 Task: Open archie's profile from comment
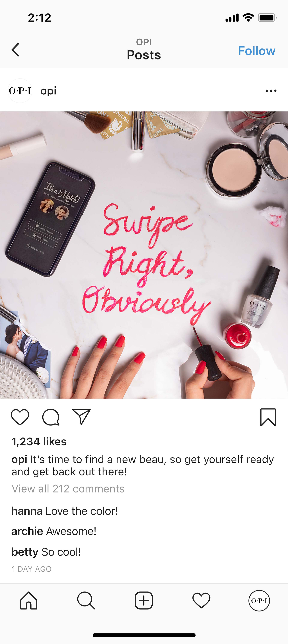pyautogui.click(x=27, y=531)
